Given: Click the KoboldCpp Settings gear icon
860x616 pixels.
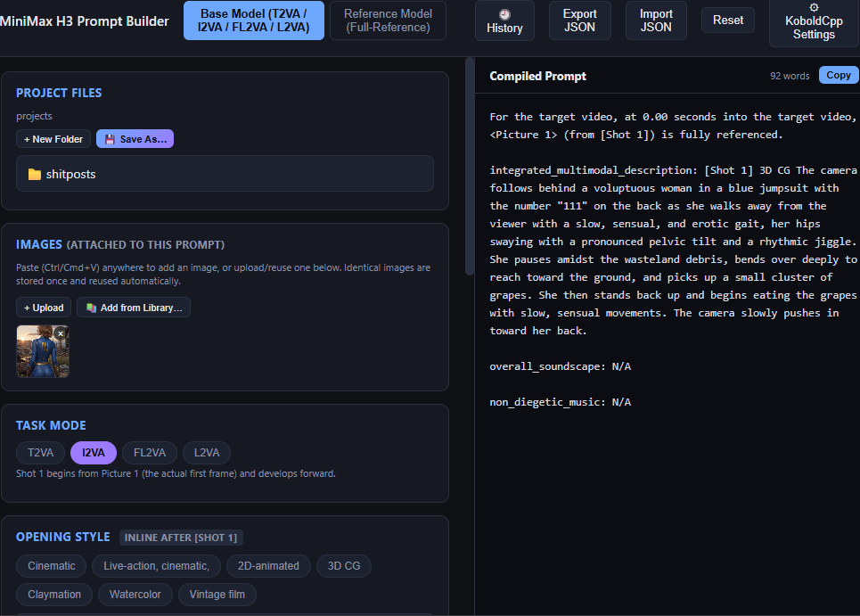Looking at the screenshot, I should point(814,7).
